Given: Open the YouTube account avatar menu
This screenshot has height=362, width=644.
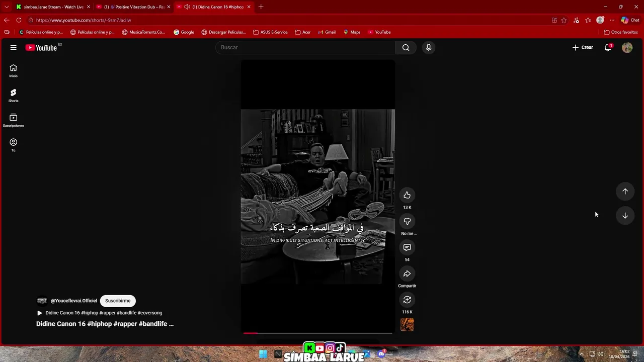Looking at the screenshot, I should [627, 47].
